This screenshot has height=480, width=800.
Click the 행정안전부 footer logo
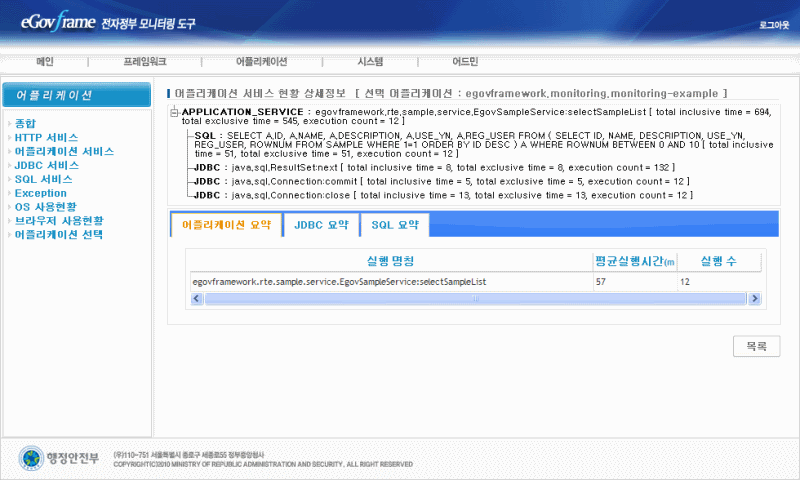pyautogui.click(x=60, y=458)
